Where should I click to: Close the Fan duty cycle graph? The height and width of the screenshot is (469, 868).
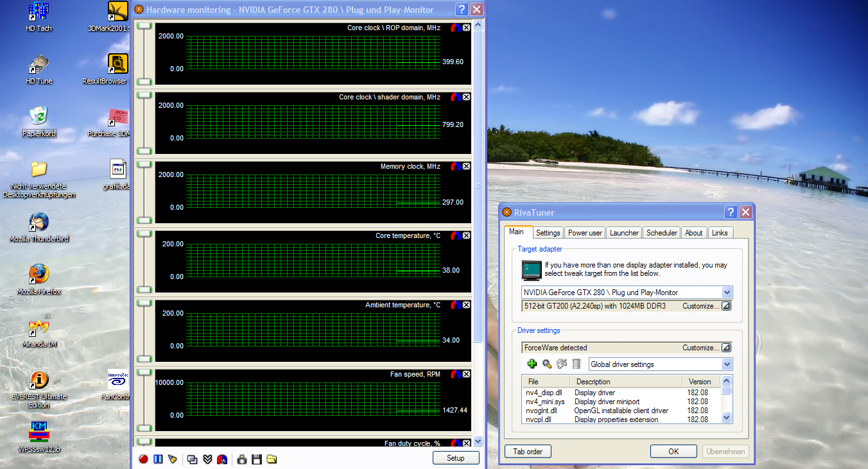[x=467, y=443]
